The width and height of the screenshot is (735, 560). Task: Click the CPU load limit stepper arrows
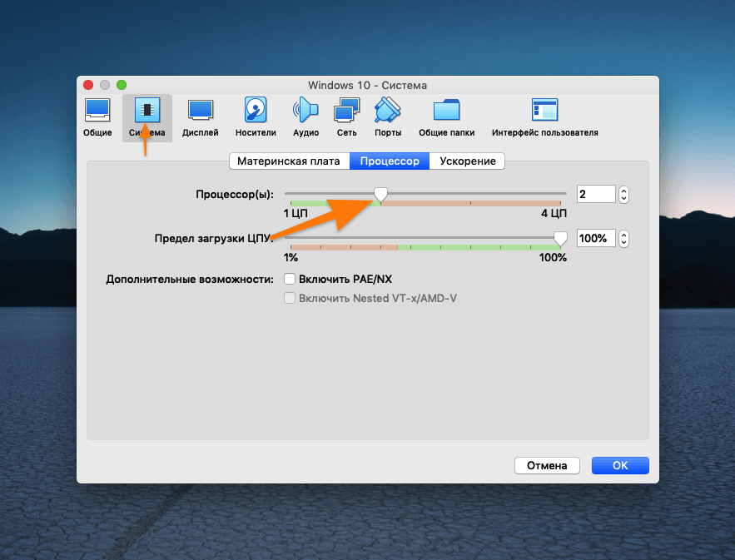tap(623, 239)
